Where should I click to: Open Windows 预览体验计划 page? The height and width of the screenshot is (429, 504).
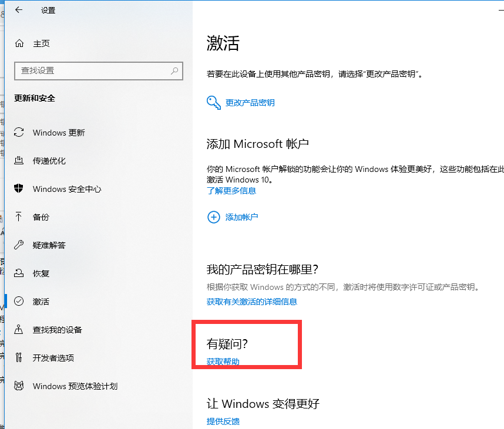pyautogui.click(x=75, y=386)
